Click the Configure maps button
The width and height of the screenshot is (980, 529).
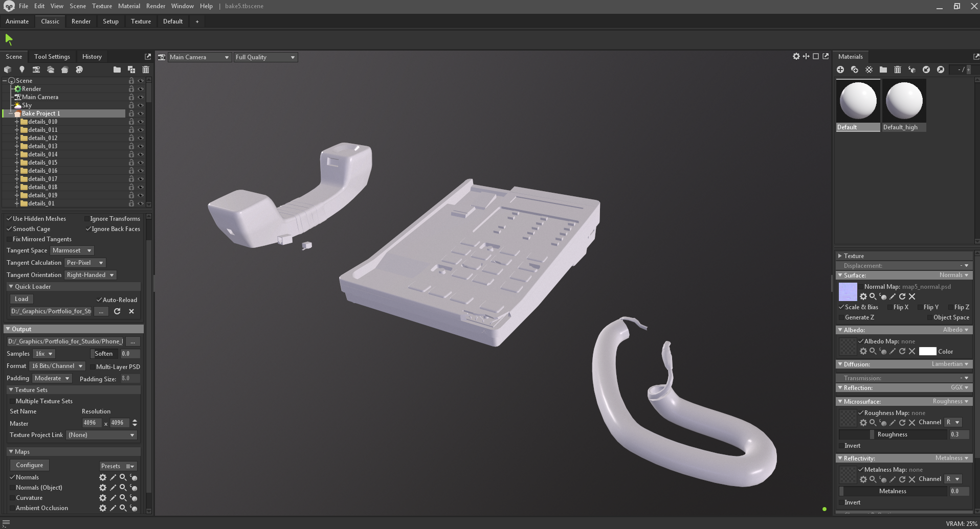click(30, 465)
